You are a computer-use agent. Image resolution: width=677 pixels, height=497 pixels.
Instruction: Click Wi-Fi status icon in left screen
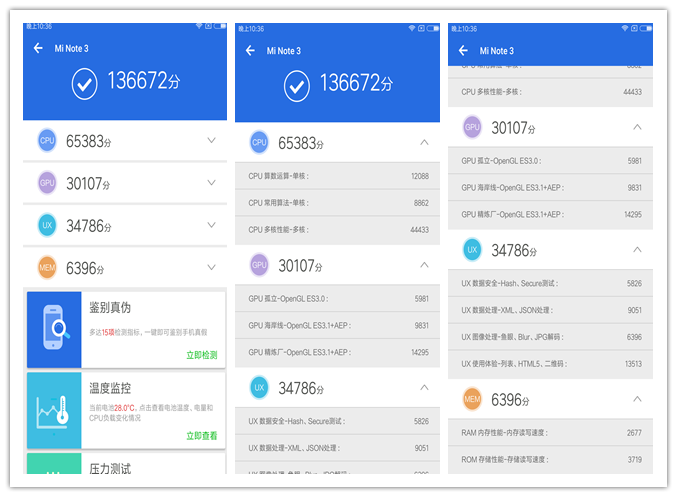pos(199,26)
